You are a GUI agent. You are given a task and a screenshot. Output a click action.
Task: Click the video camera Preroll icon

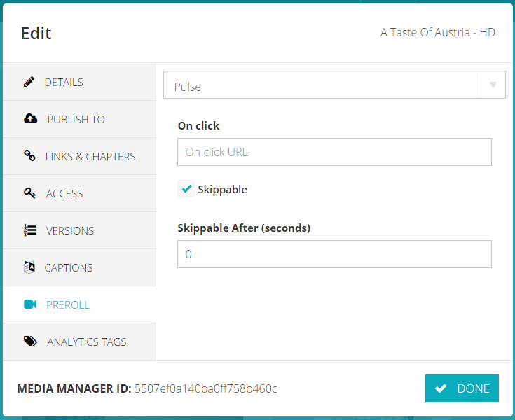[30, 304]
